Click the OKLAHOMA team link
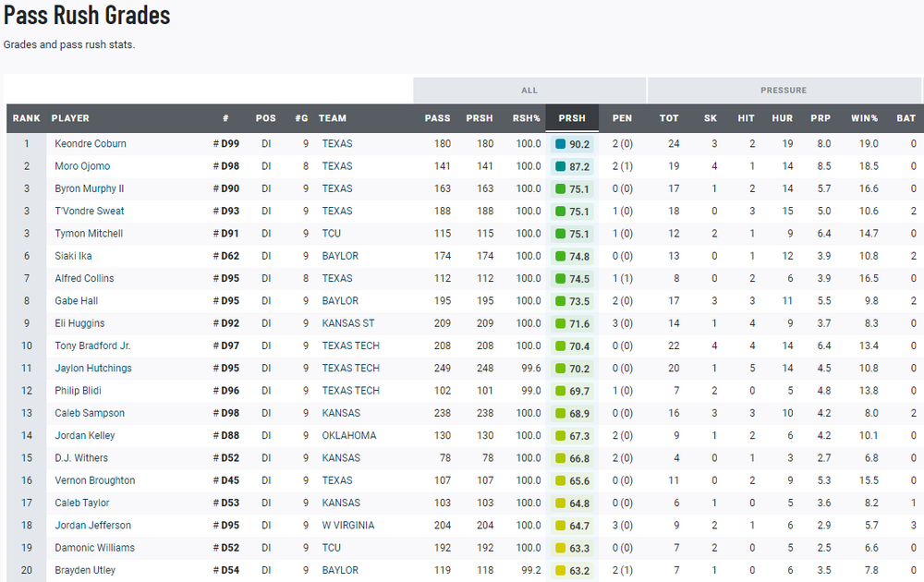Viewport: 924px width, 582px height. 349,436
